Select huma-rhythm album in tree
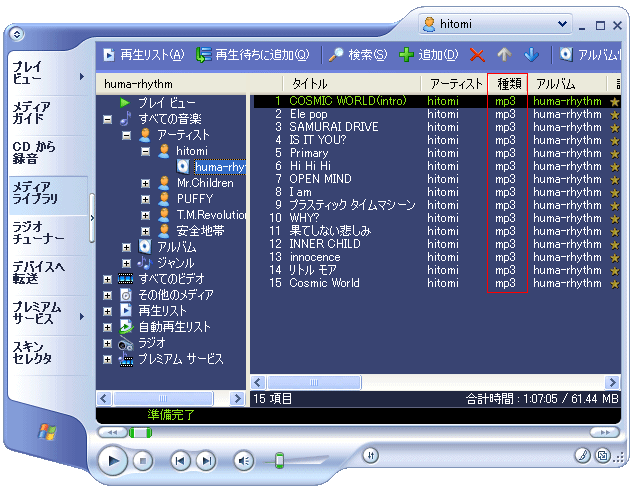 tap(220, 167)
